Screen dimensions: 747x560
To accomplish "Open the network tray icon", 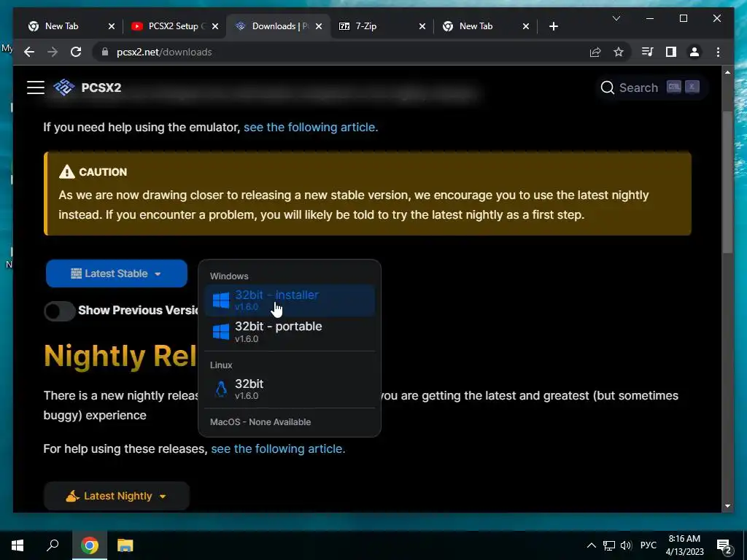I will pyautogui.click(x=609, y=545).
